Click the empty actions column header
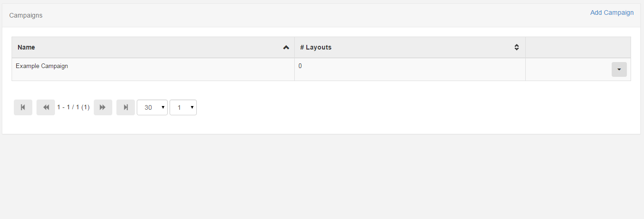Screen dimensions: 644x219 [578, 47]
